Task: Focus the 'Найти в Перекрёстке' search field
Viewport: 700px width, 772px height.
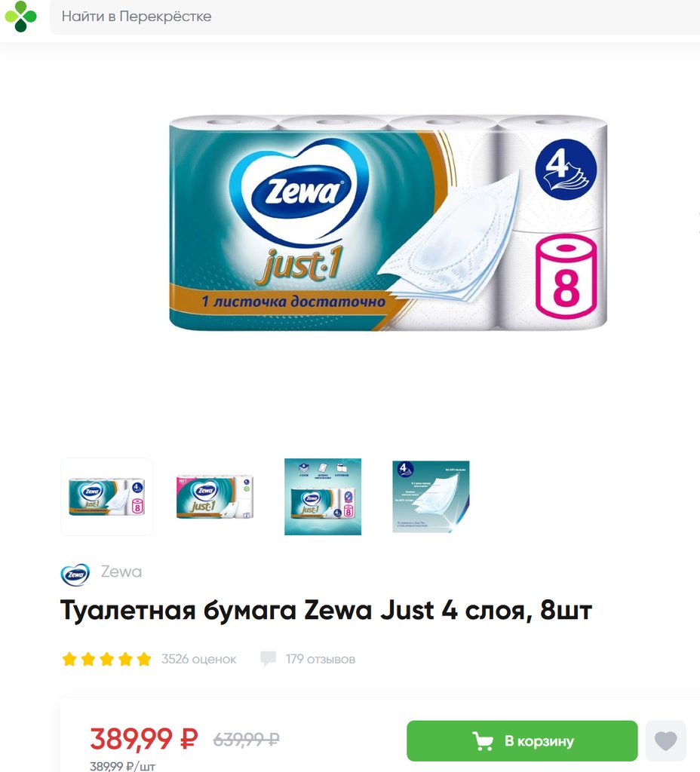Action: 375,17
